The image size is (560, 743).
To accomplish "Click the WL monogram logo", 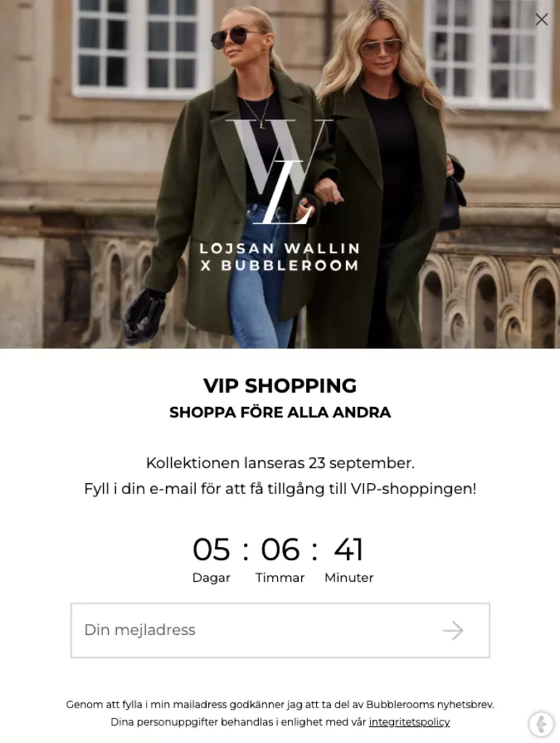I will (x=279, y=171).
